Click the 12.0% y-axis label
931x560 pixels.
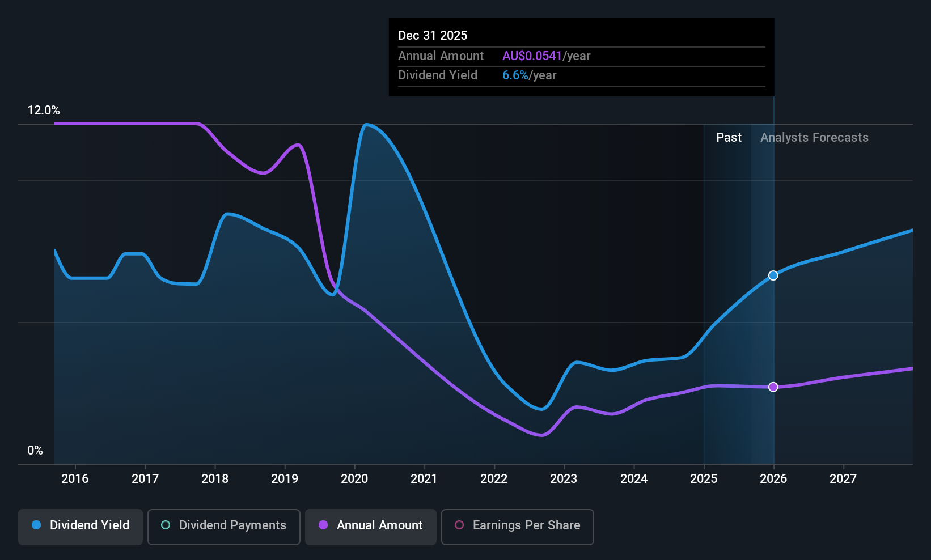[44, 111]
